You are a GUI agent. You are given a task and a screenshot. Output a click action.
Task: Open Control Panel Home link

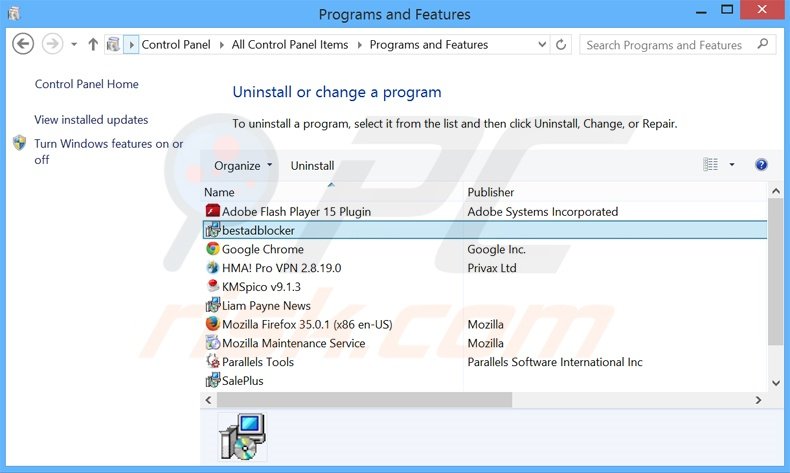87,84
